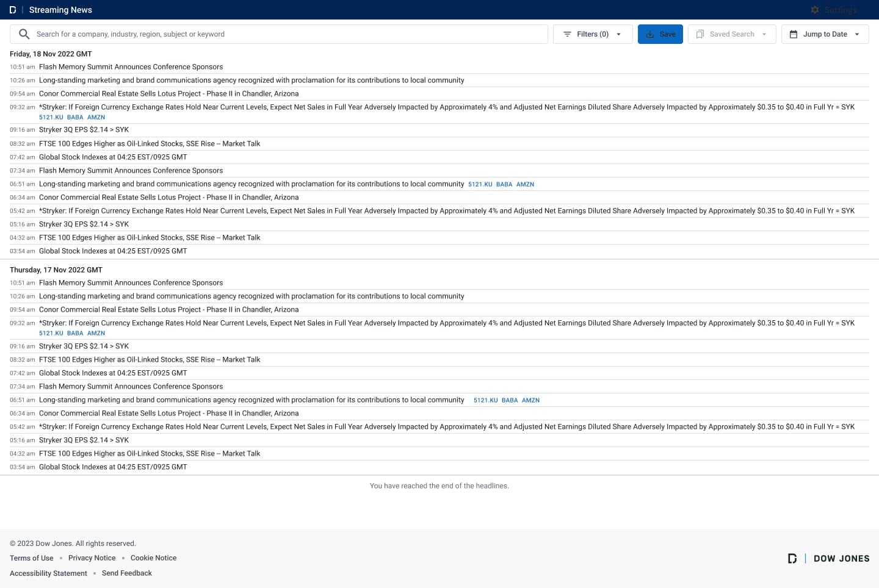Screen dimensions: 879x588
Task: Expand the Saved Search dropdown arrow
Action: 764,34
